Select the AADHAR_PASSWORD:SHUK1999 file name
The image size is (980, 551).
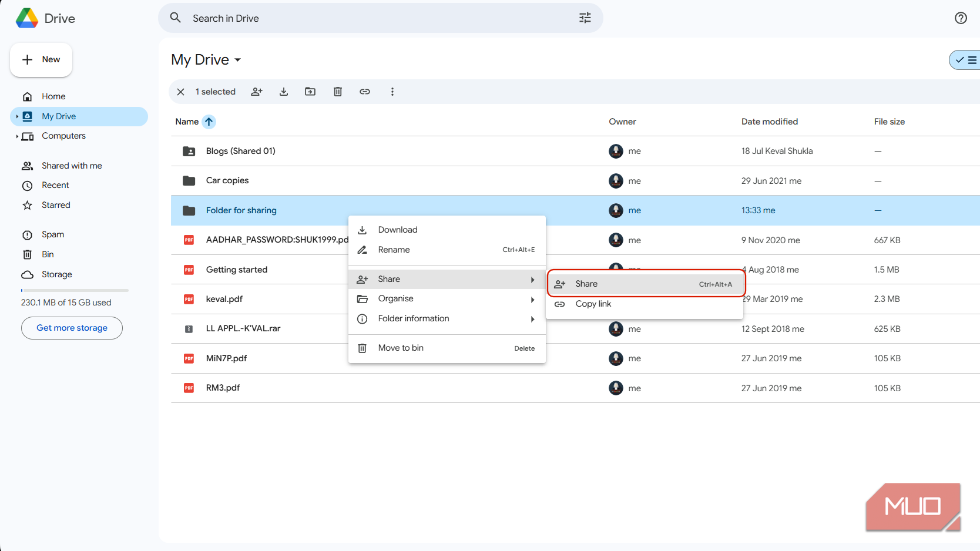tap(277, 240)
